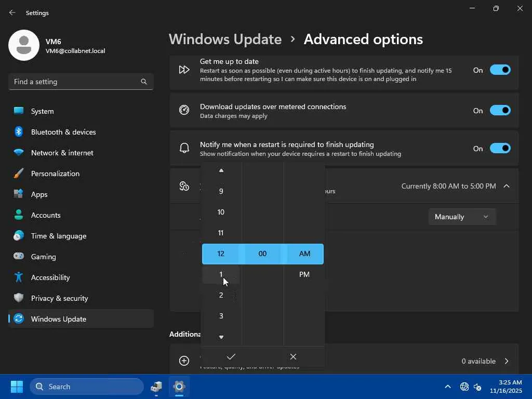The height and width of the screenshot is (399, 532).
Task: Select PM in time picker
Action: click(x=304, y=274)
